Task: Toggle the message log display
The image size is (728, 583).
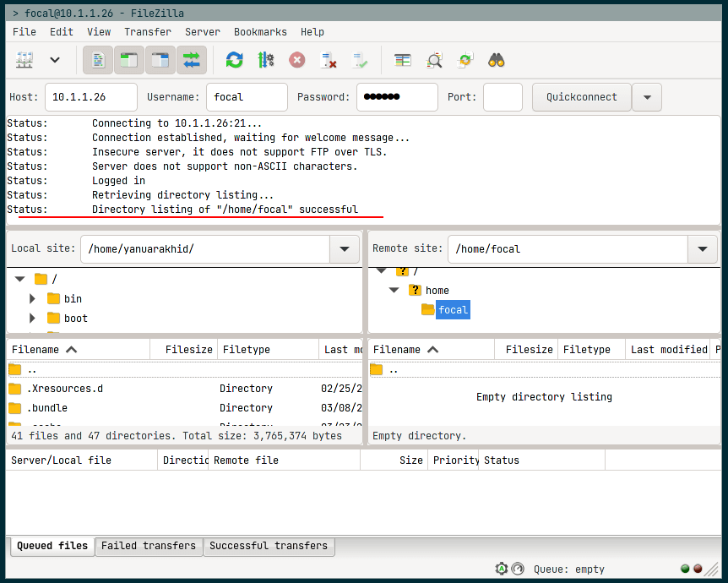Action: [99, 60]
